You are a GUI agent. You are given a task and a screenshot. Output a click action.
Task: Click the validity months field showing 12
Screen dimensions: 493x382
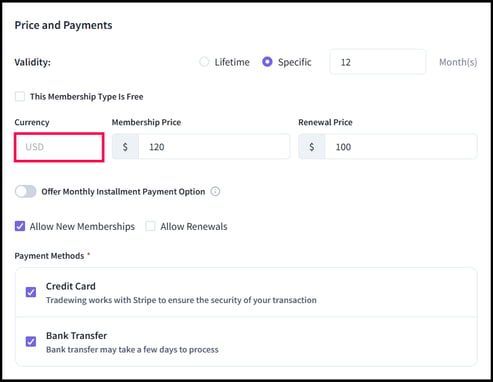click(x=378, y=62)
